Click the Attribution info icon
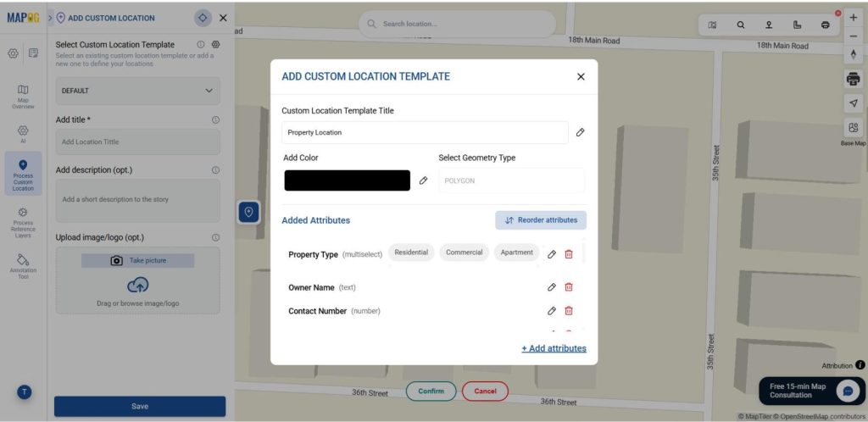Viewport: 868px width, 422px height. point(860,365)
